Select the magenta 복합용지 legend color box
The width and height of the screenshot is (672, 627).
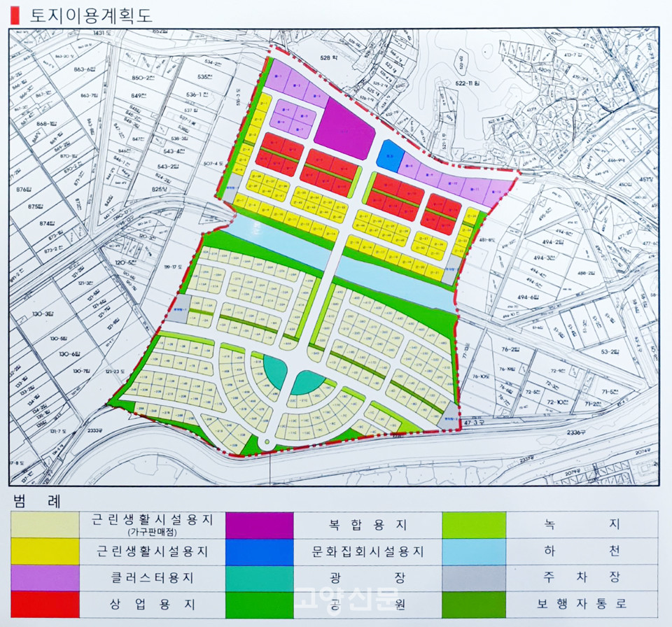coord(260,524)
